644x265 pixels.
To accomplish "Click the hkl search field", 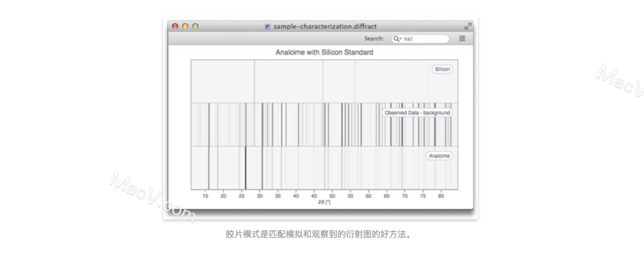I will click(420, 39).
